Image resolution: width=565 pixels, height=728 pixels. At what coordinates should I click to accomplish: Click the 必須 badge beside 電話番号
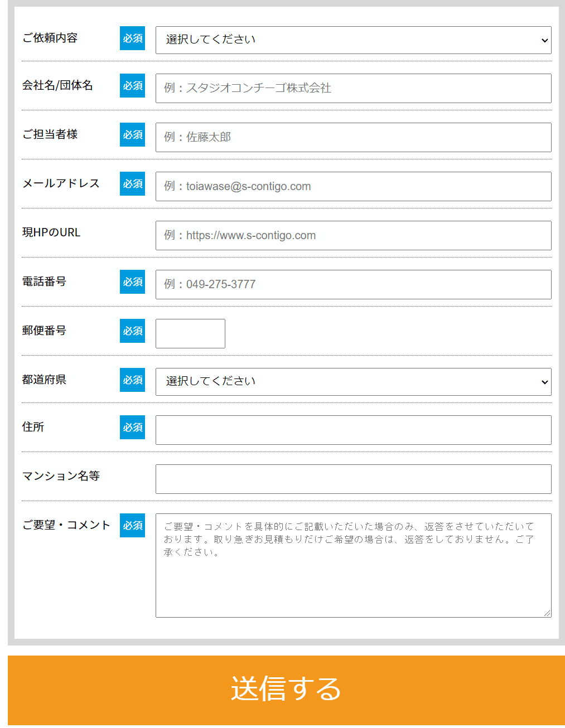132,282
